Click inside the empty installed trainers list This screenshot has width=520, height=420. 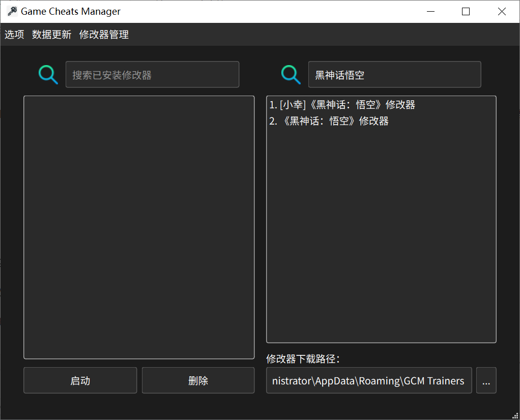139,227
